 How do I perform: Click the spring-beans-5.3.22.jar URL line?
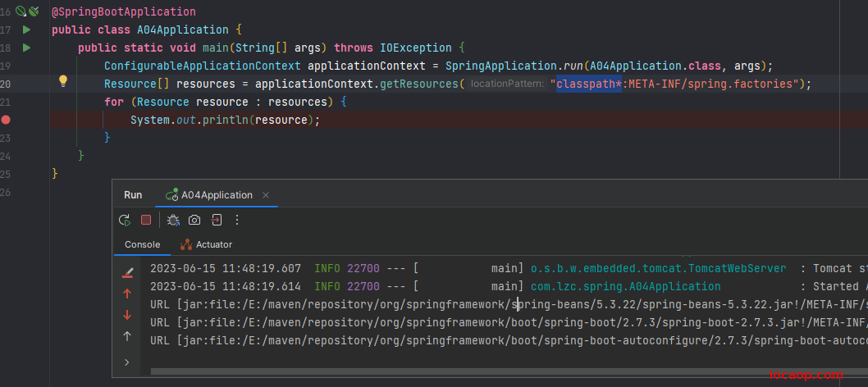click(509, 304)
